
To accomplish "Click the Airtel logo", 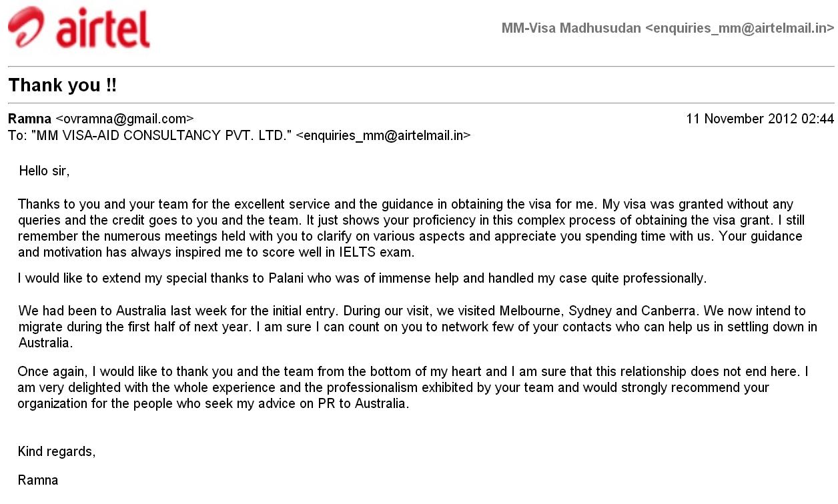I will pyautogui.click(x=79, y=28).
